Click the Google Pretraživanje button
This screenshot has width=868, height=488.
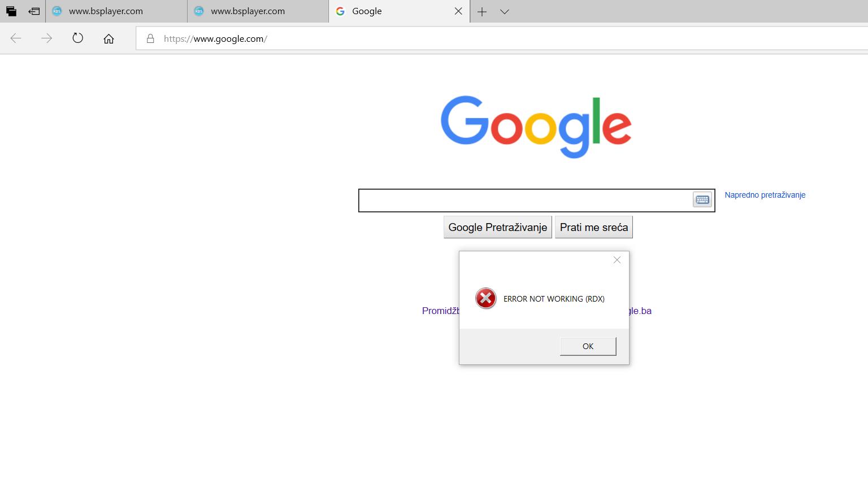pos(497,227)
